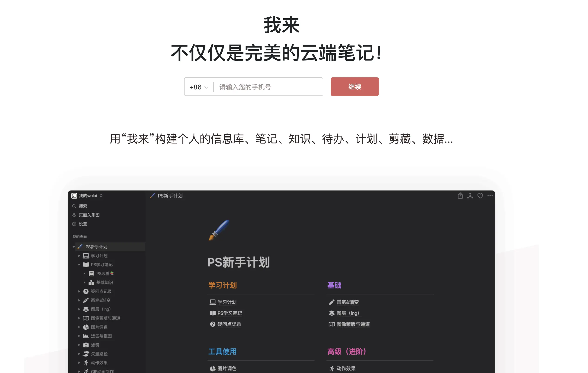The height and width of the screenshot is (373, 588).
Task: Click the search magnifier icon in sidebar
Action: tap(74, 206)
